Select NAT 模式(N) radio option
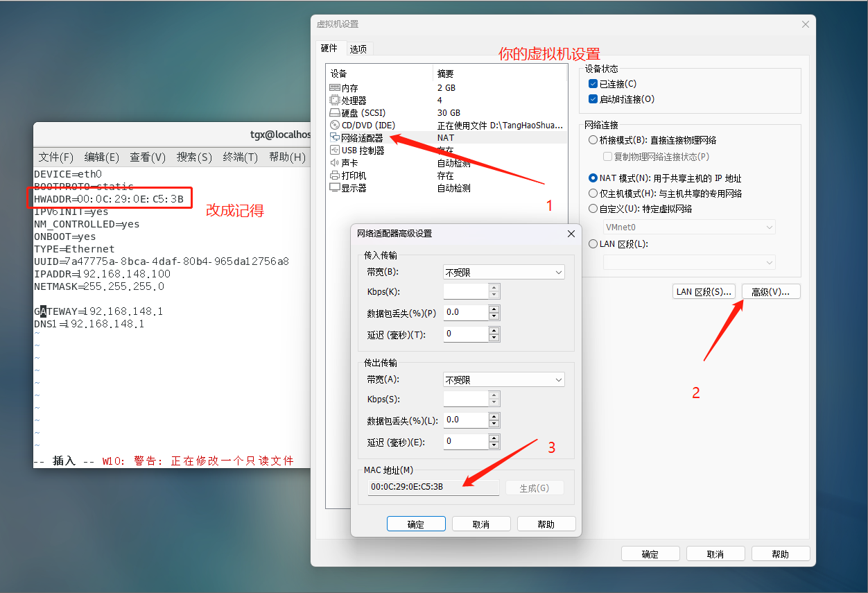868x593 pixels. click(593, 178)
